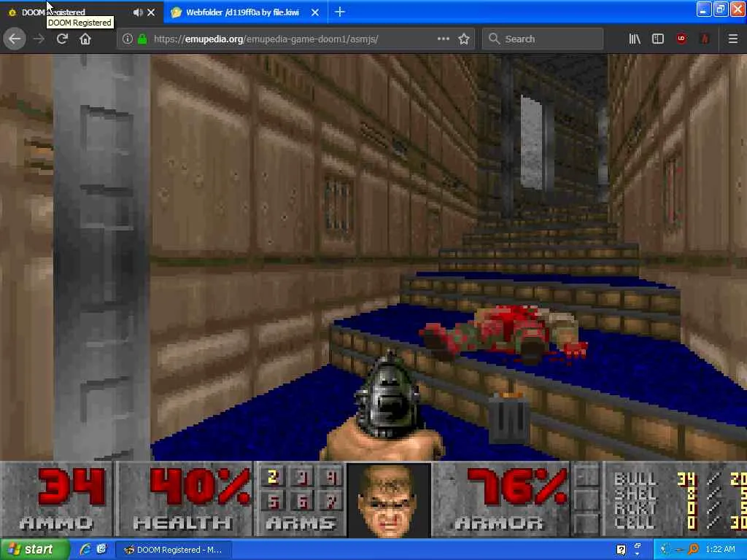Click the ARMOR display showing 76%
747x560 pixels.
(517, 486)
